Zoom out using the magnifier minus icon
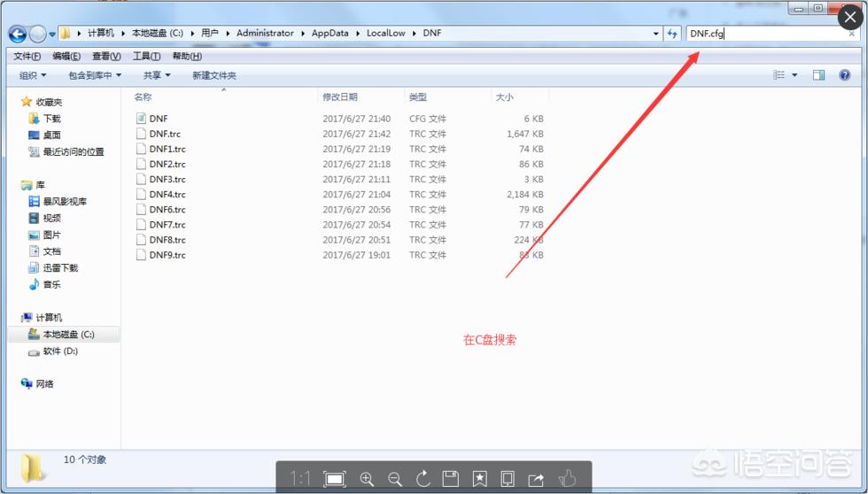 click(x=394, y=479)
